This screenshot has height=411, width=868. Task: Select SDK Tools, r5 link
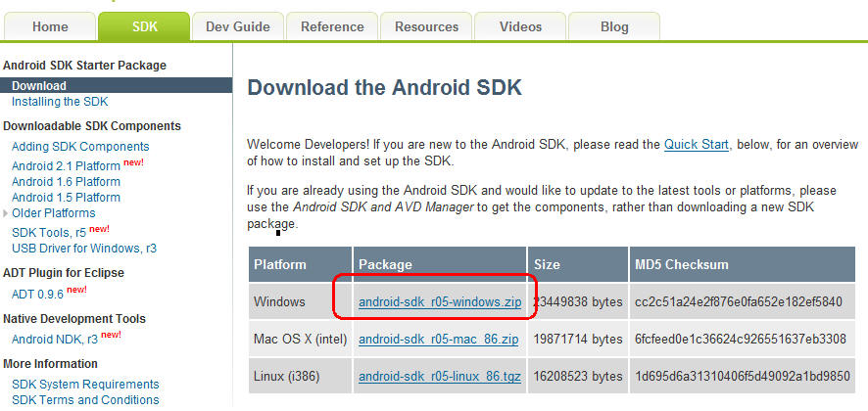pyautogui.click(x=49, y=232)
